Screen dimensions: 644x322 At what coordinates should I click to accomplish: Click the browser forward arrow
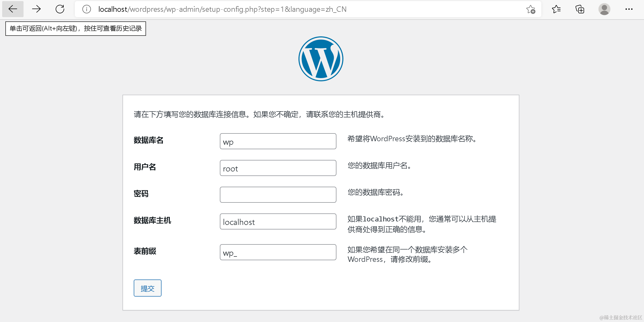pos(36,9)
